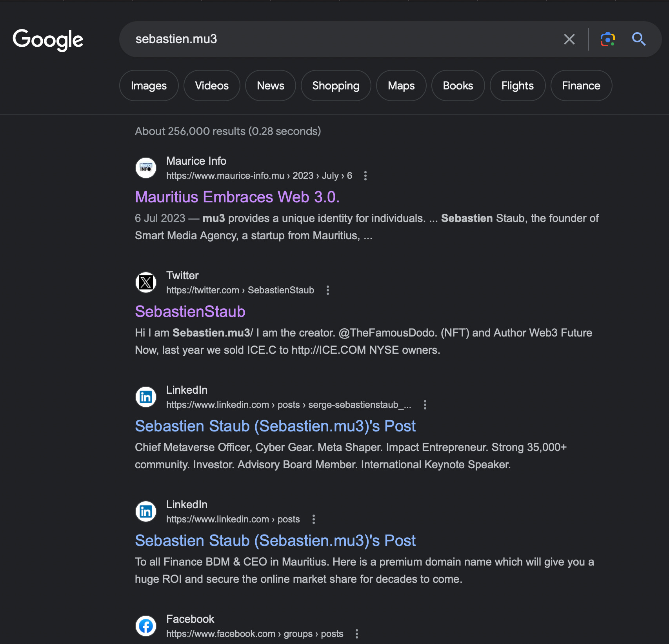The image size is (669, 644).
Task: Switch to Flights results
Action: pyautogui.click(x=518, y=86)
